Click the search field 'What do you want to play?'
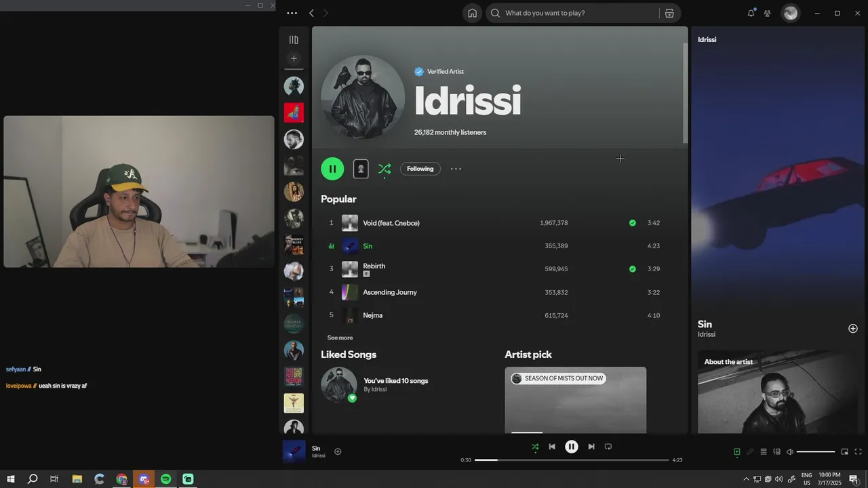Screen dimensions: 868x488 point(573,13)
